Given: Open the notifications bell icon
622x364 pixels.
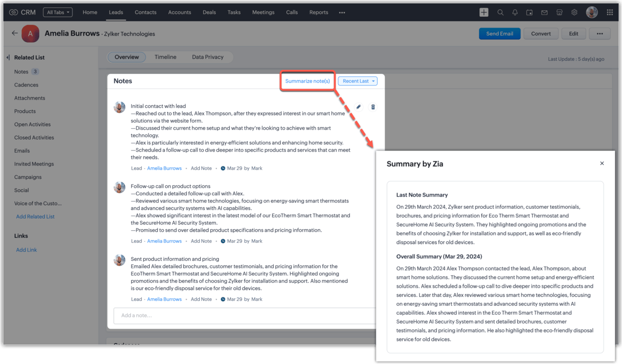Looking at the screenshot, I should [x=515, y=12].
